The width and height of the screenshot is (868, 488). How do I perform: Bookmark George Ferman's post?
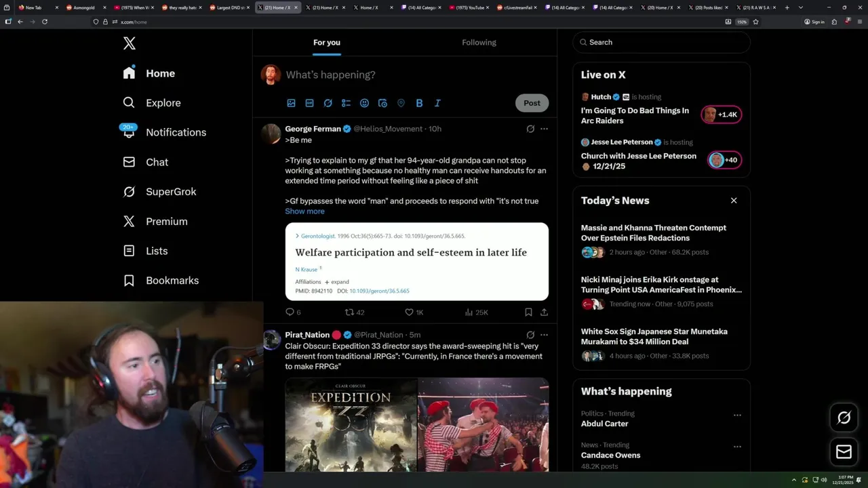528,312
